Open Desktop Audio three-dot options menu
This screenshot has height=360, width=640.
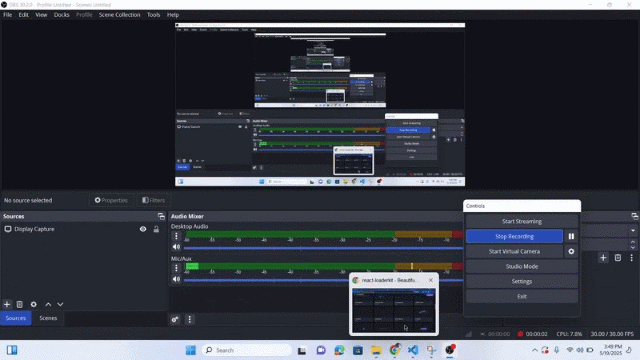(176, 236)
